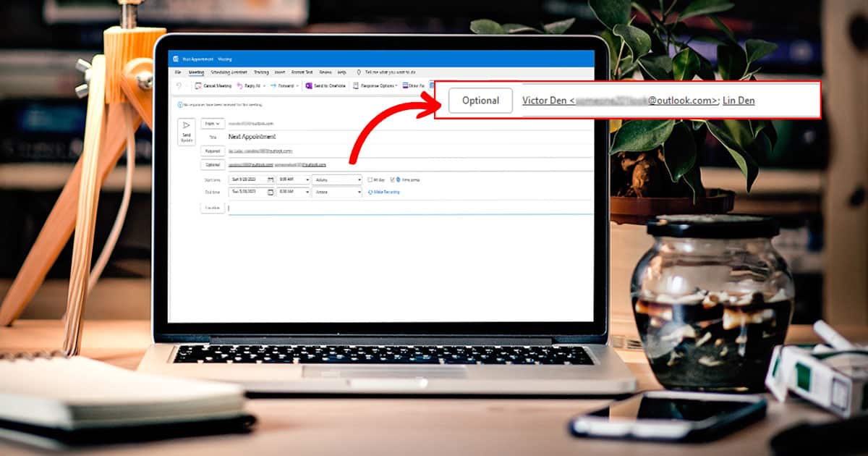Expand the Forward dropdown arrow

[297, 85]
